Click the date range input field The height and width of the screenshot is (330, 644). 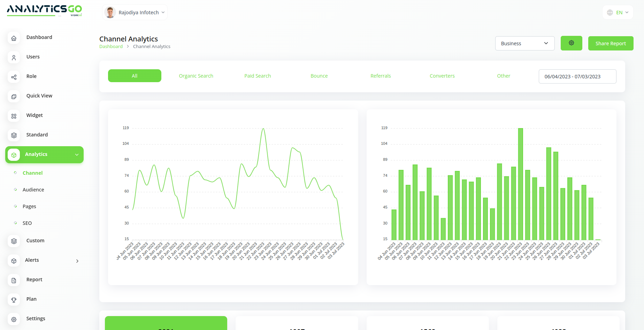[577, 77]
